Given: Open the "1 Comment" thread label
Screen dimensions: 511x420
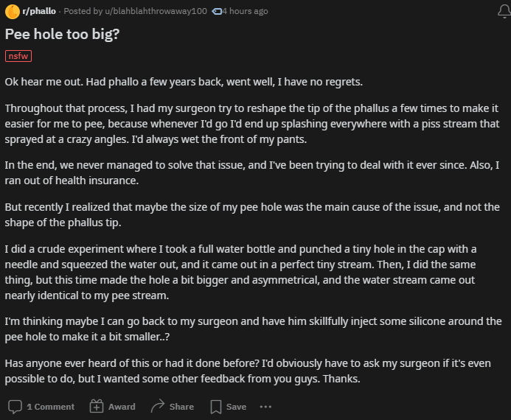Looking at the screenshot, I should 51,407.
